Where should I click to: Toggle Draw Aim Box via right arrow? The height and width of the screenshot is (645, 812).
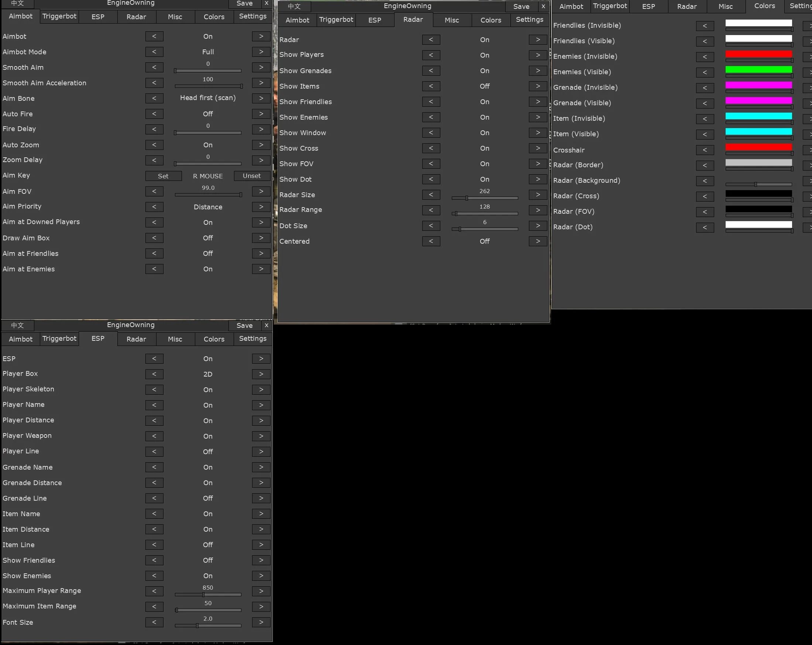point(261,238)
